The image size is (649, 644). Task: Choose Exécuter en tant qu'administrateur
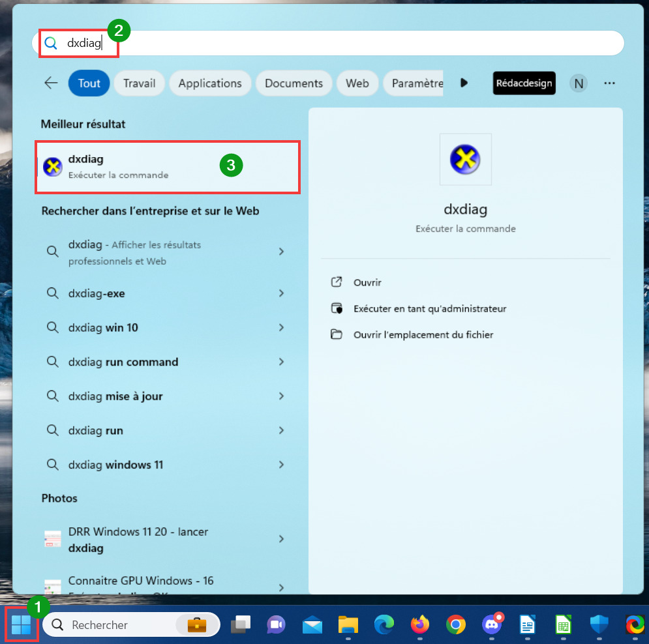[x=430, y=308]
